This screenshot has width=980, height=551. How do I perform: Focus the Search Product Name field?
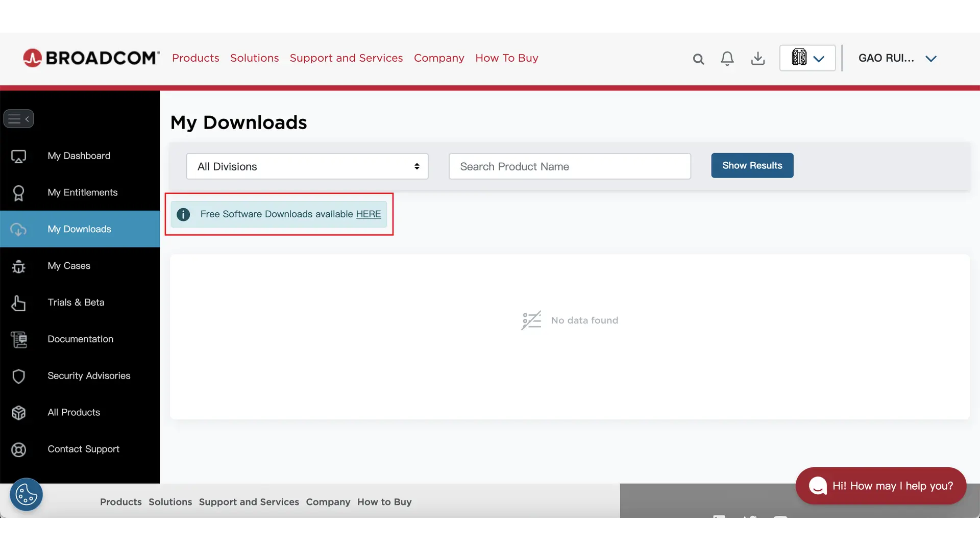coord(570,166)
